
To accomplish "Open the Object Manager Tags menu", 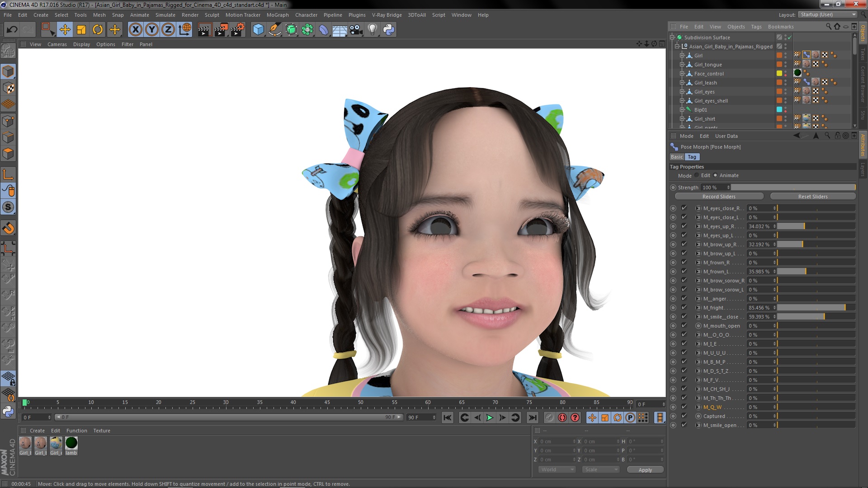I will click(756, 27).
